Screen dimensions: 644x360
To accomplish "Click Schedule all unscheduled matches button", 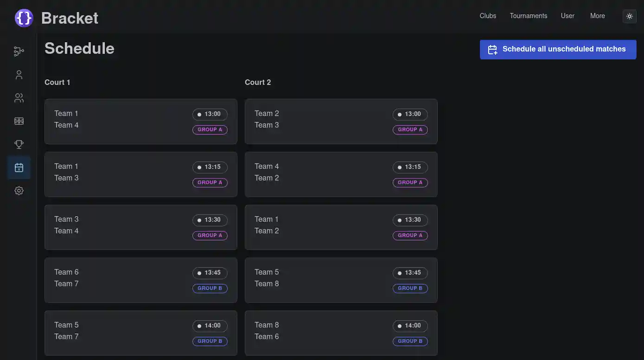I will tap(558, 49).
